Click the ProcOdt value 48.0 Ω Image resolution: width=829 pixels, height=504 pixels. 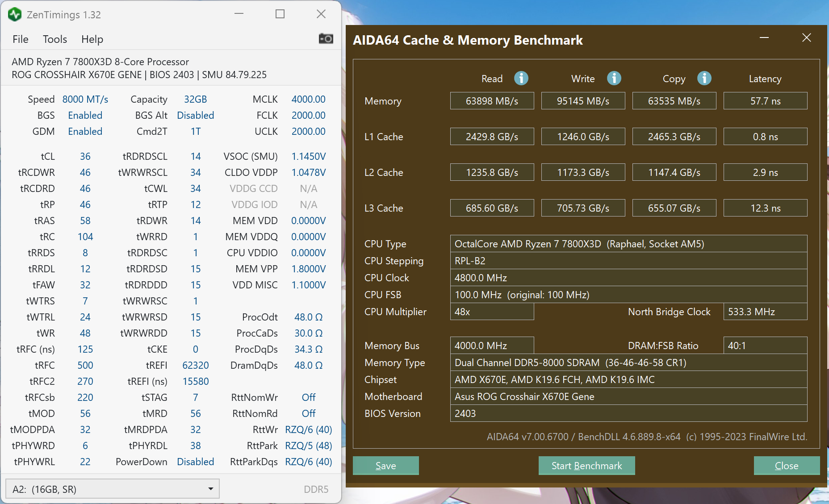pyautogui.click(x=308, y=317)
